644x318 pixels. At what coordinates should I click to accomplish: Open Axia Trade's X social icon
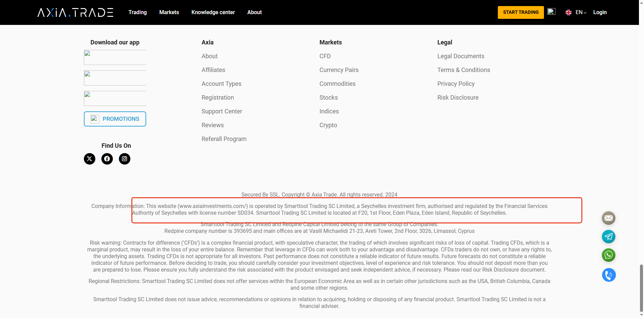[89, 158]
